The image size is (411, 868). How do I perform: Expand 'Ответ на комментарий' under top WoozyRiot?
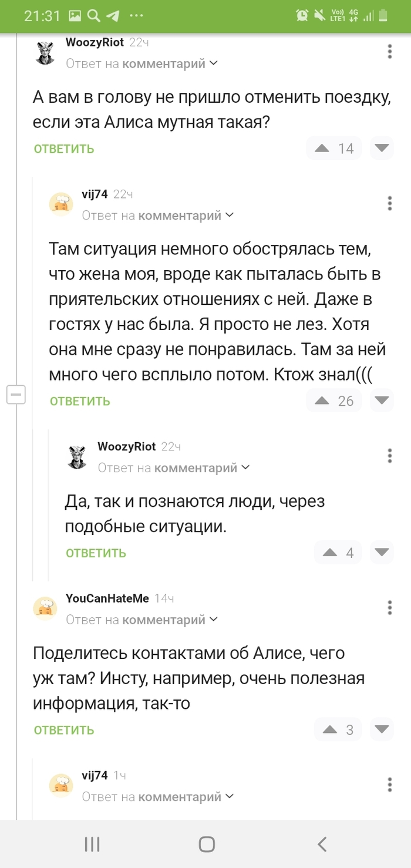point(142,63)
